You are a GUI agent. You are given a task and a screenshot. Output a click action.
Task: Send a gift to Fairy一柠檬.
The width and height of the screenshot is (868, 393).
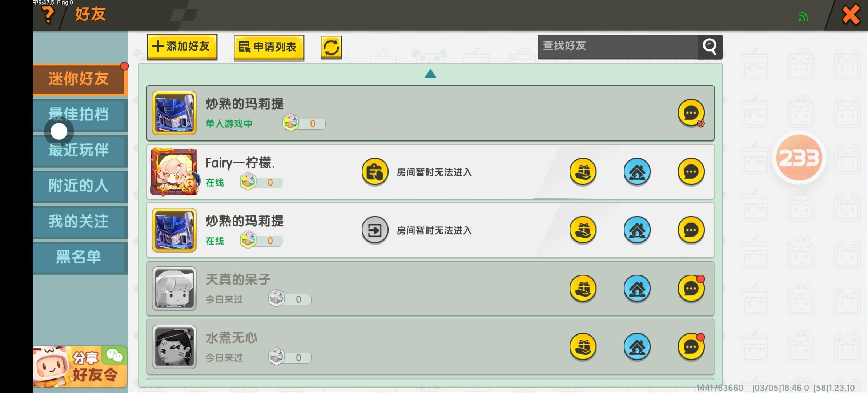coord(583,172)
